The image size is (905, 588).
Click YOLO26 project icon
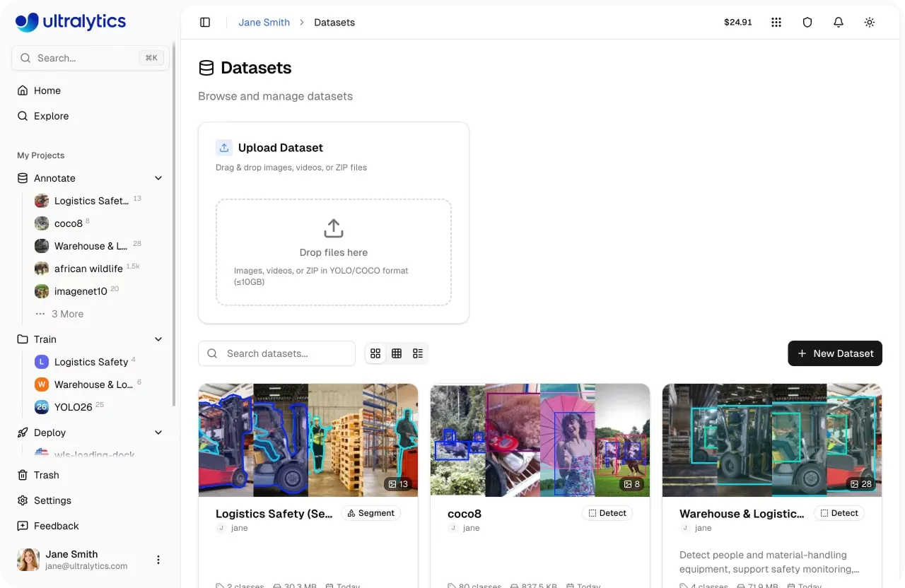pos(42,407)
